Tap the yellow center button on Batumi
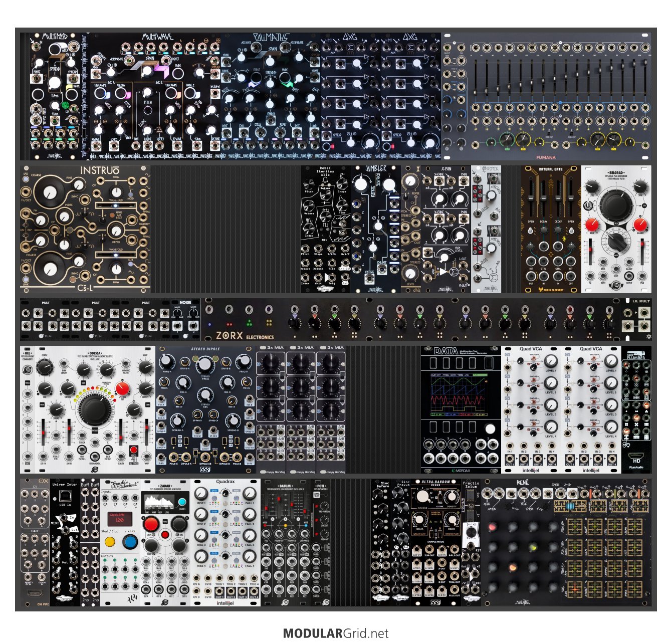Screen dimensions: 672x644 point(286,525)
